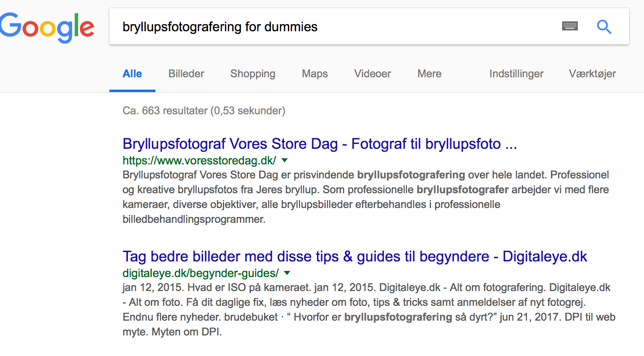Screen dimensions: 644x356
Task: Click the https://www.voresstoredag.dk/ URL
Action: click(x=199, y=161)
